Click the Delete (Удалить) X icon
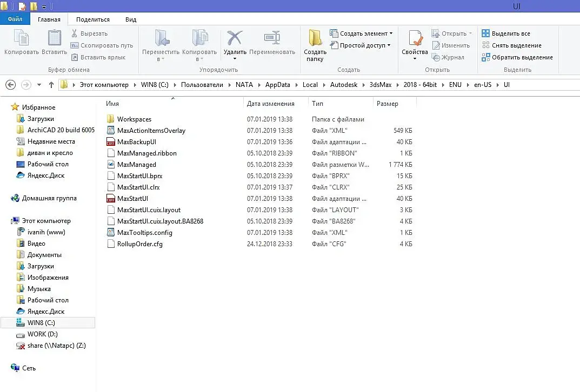 coord(235,38)
